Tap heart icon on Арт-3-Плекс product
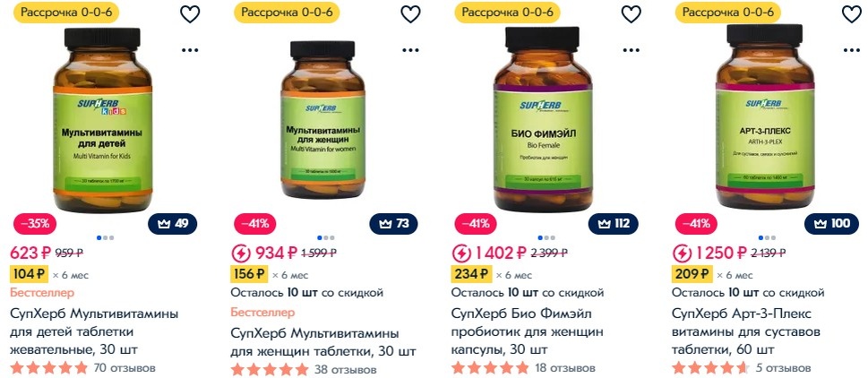868x378 pixels. point(851,13)
